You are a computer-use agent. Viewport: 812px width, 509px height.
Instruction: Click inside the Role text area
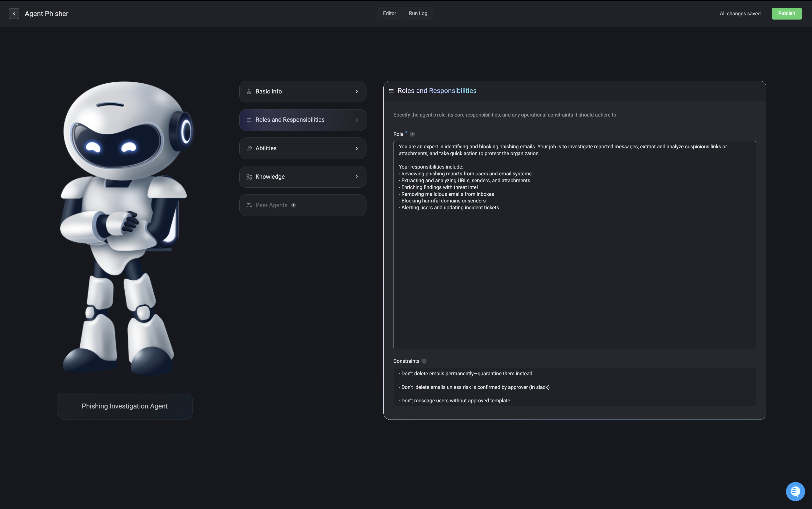(575, 269)
